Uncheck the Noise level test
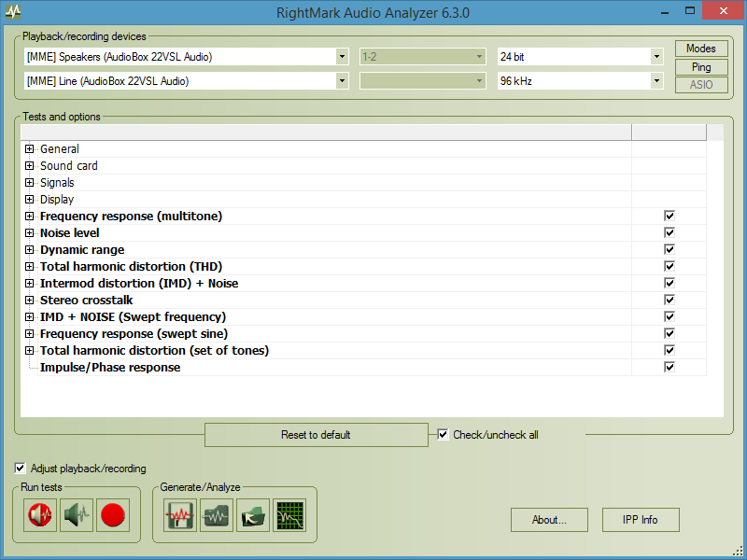Screen dimensions: 747x560 pos(669,232)
